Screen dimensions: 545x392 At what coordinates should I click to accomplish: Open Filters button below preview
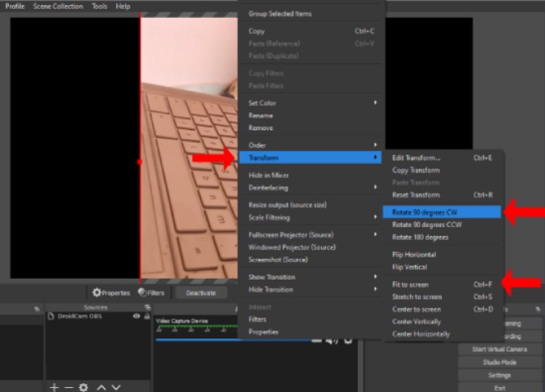coord(151,293)
